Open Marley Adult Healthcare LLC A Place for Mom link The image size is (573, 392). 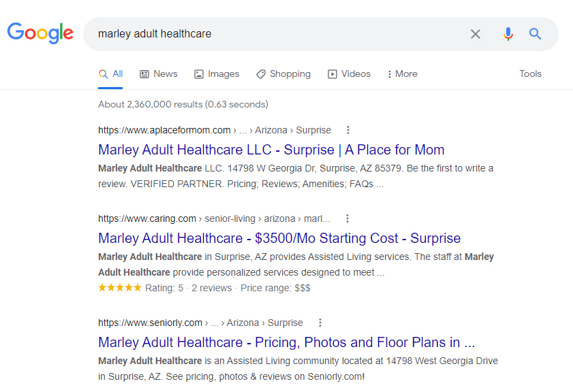pos(271,150)
